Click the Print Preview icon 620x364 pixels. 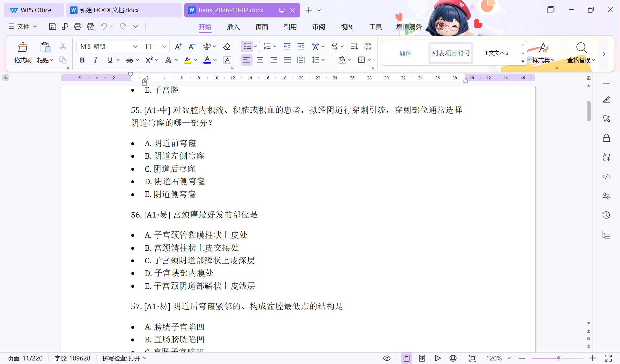pyautogui.click(x=90, y=26)
